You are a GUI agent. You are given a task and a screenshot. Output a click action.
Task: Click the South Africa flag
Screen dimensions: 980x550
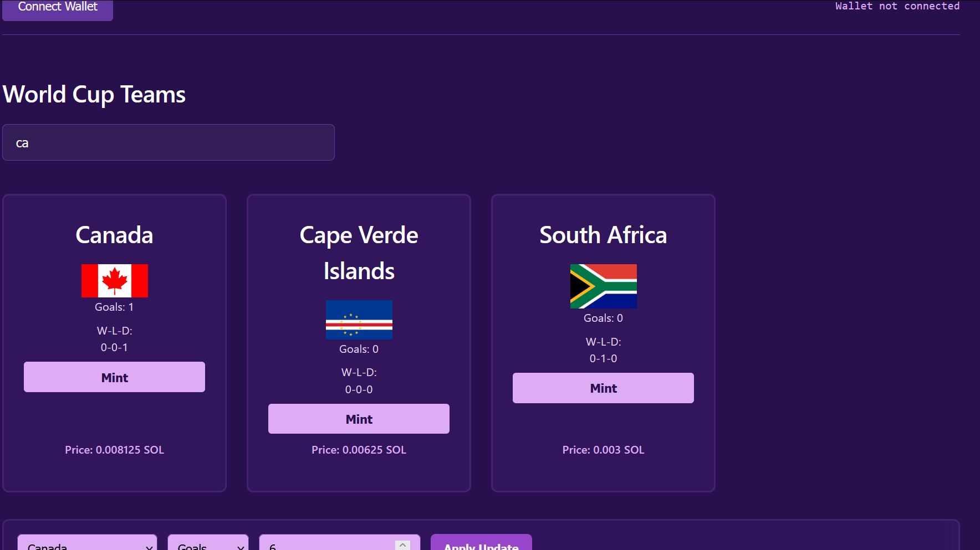pyautogui.click(x=604, y=286)
